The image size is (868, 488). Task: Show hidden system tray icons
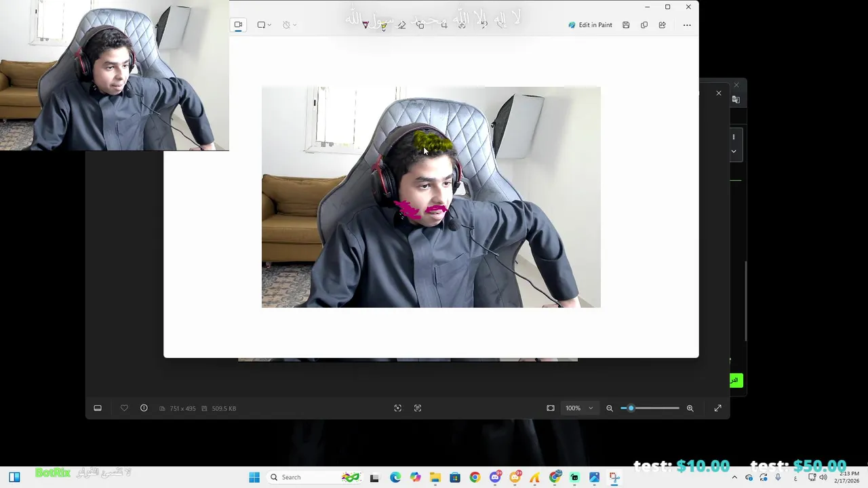coord(734,477)
